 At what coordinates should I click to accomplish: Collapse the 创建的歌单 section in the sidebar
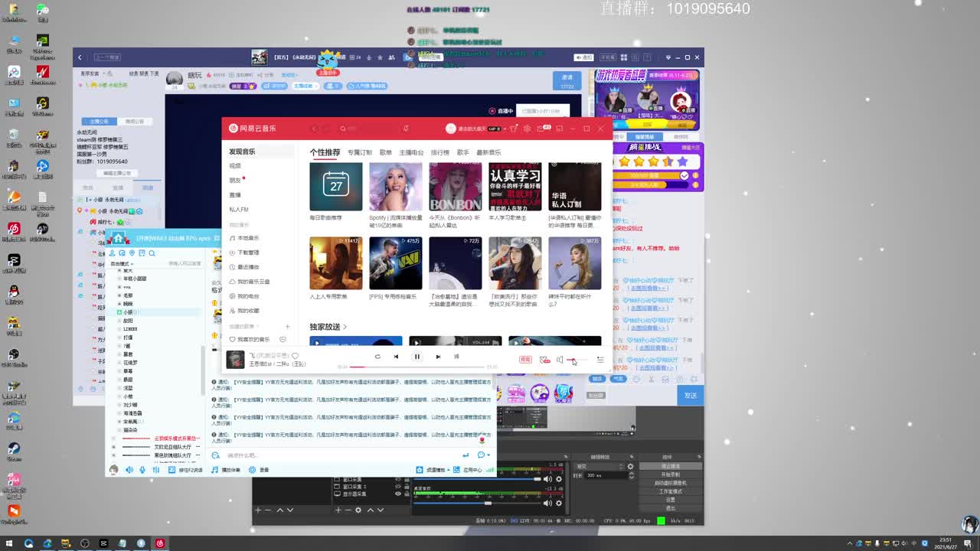tap(245, 327)
